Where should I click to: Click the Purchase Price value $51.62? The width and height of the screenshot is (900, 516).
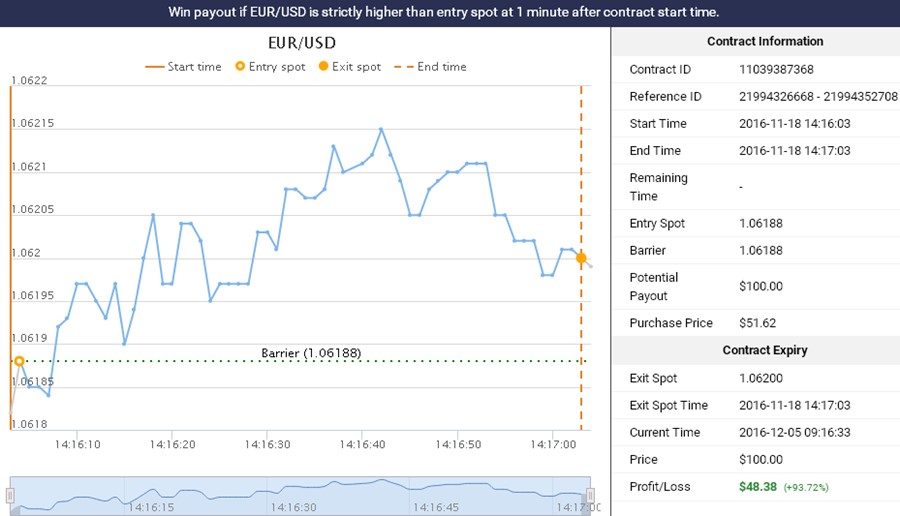(x=757, y=323)
